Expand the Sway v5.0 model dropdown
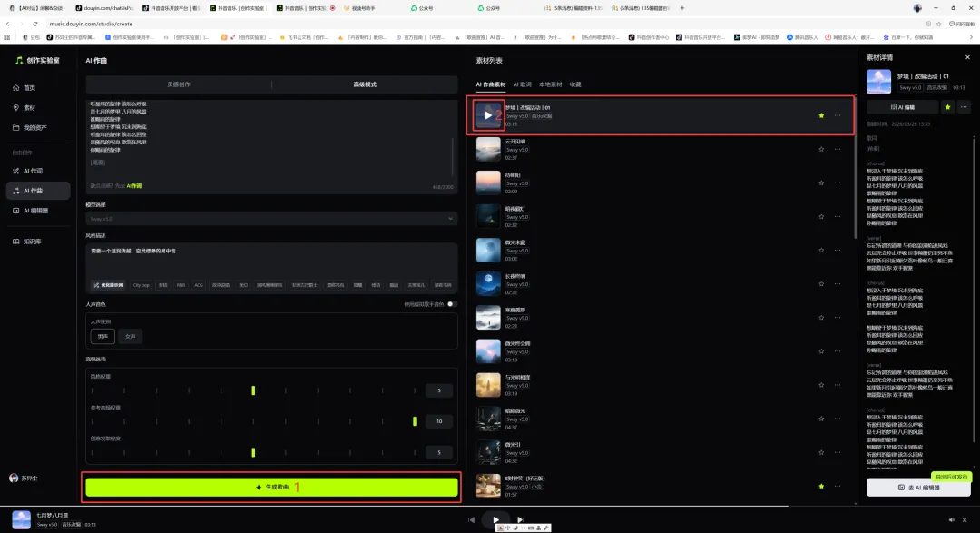This screenshot has width=980, height=533. pos(271,218)
